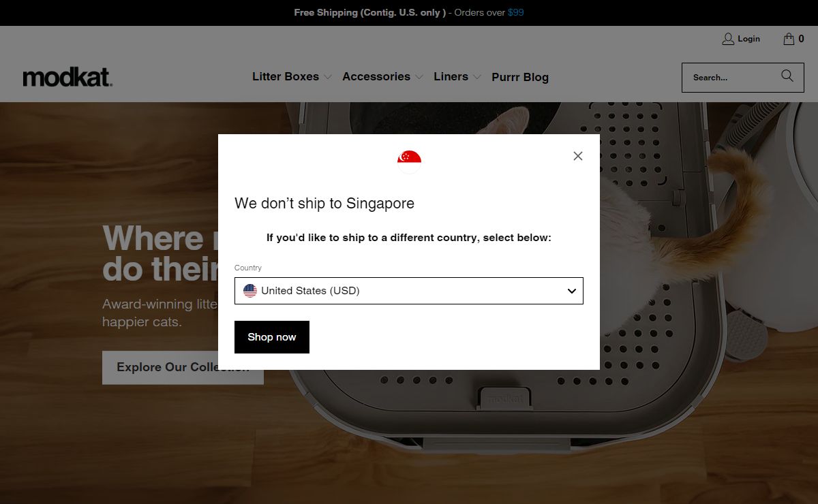The width and height of the screenshot is (818, 504).
Task: Click the modkat logo
Action: [x=67, y=78]
